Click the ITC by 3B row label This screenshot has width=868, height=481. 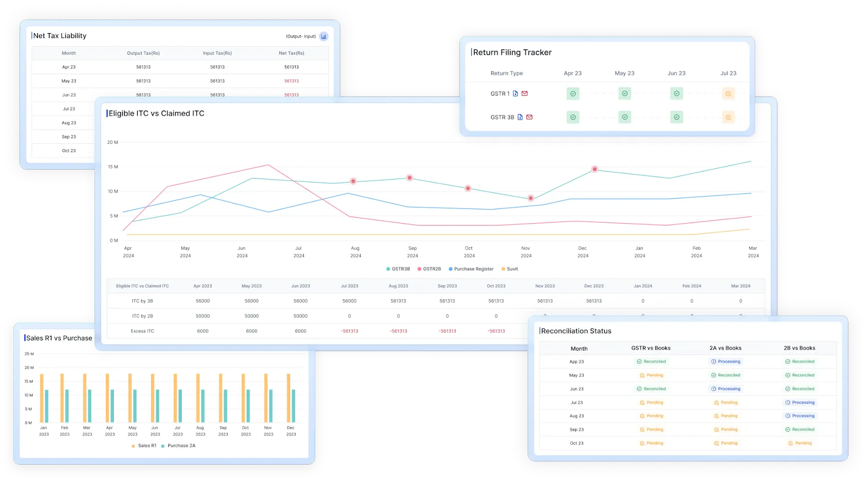pos(142,301)
